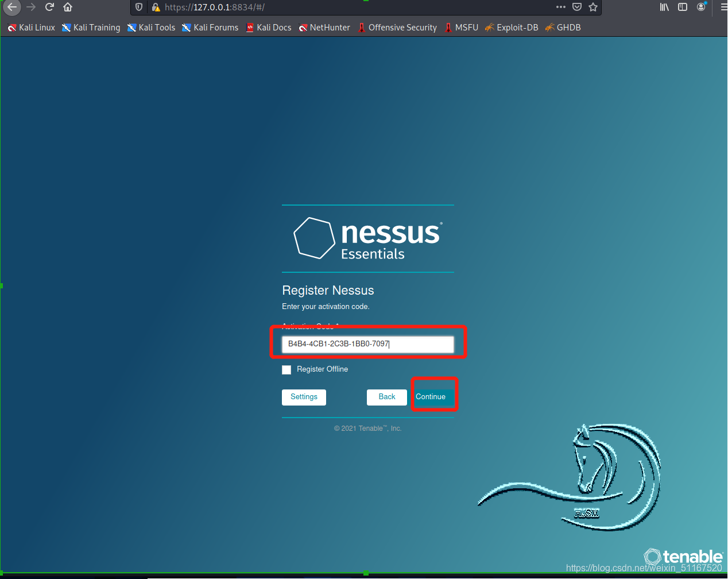Open the Library bookmarks icon
The image size is (728, 579).
(664, 7)
